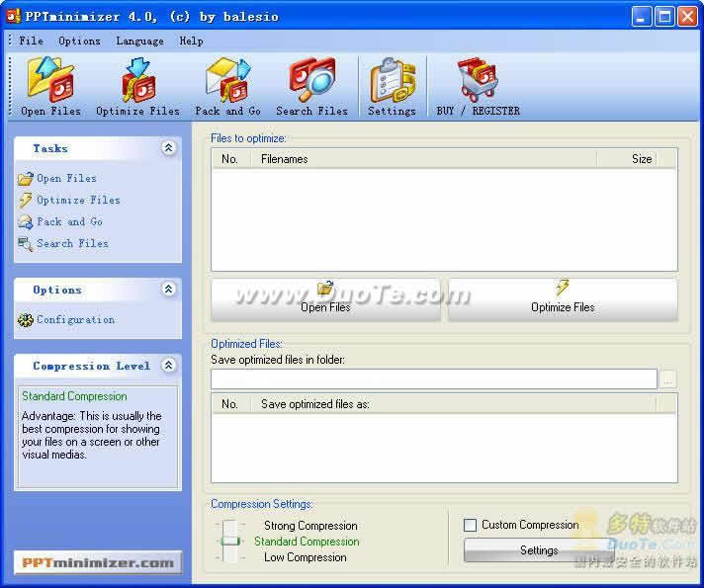Collapse the Tasks panel
The width and height of the screenshot is (704, 588).
[168, 147]
